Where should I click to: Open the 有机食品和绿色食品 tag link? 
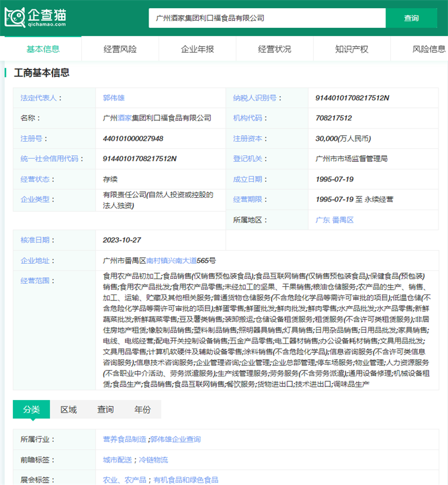coord(186,480)
